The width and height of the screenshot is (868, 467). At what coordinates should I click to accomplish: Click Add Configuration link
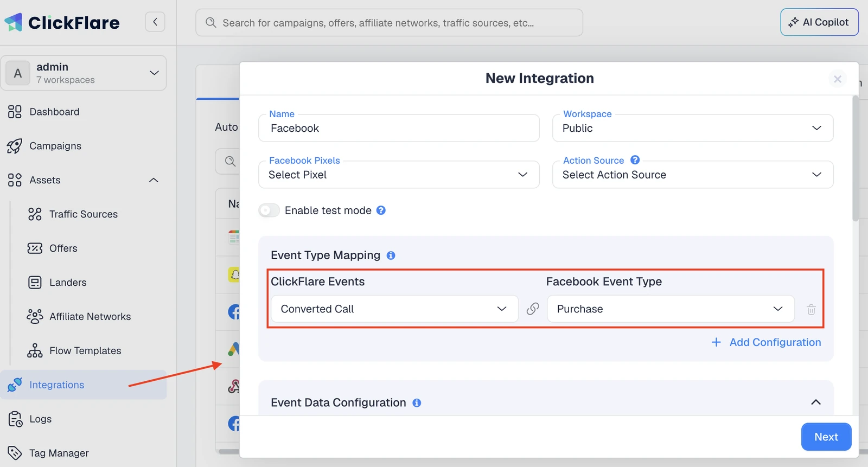click(775, 342)
